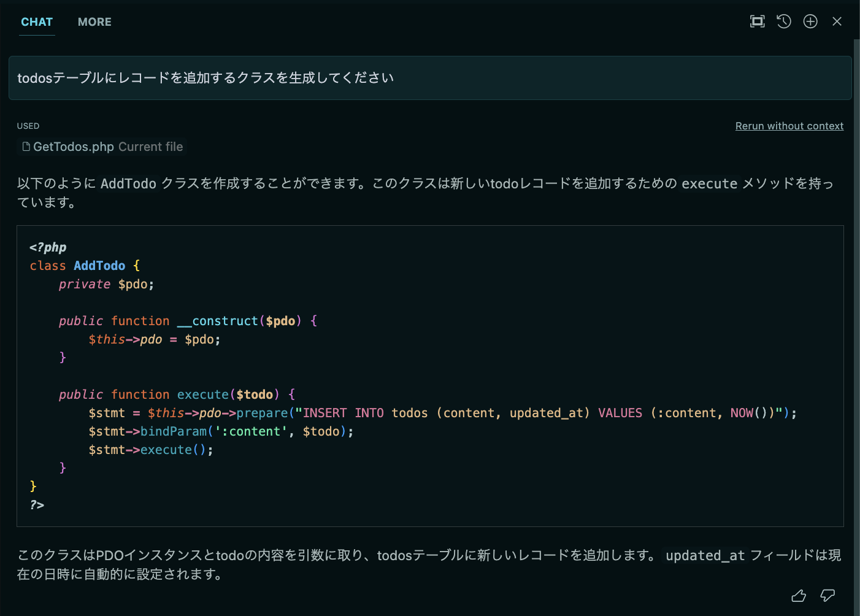Viewport: 860px width, 616px height.
Task: Click the inline updated_at code token
Action: (705, 555)
